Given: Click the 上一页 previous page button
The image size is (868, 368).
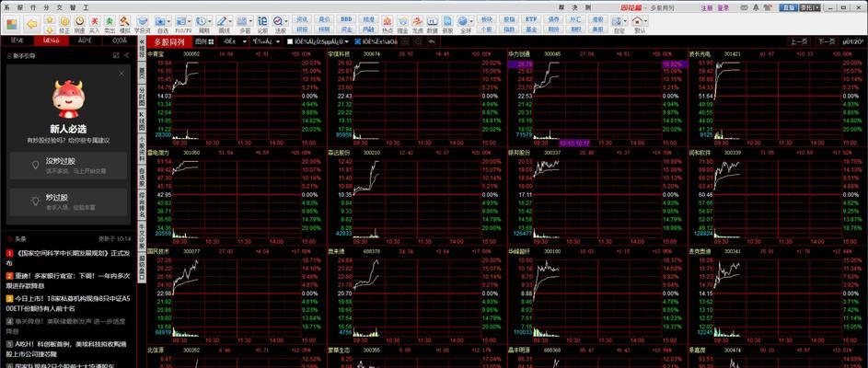Looking at the screenshot, I should [x=799, y=41].
